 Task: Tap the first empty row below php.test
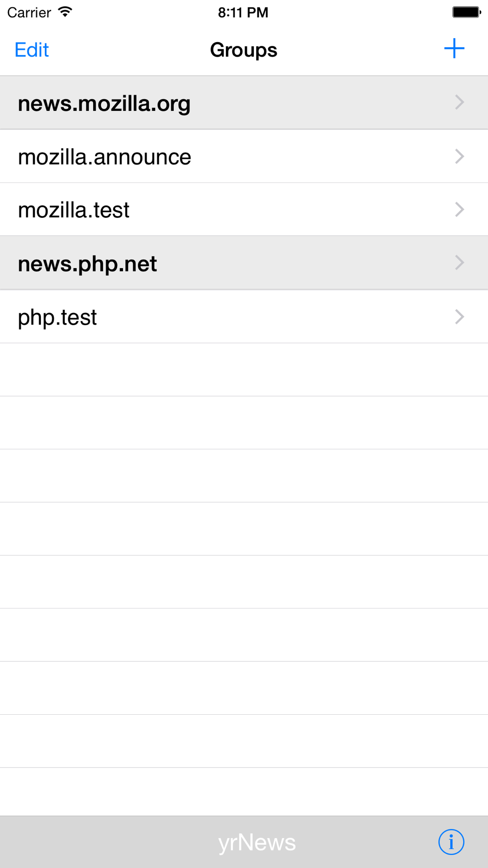(244, 370)
